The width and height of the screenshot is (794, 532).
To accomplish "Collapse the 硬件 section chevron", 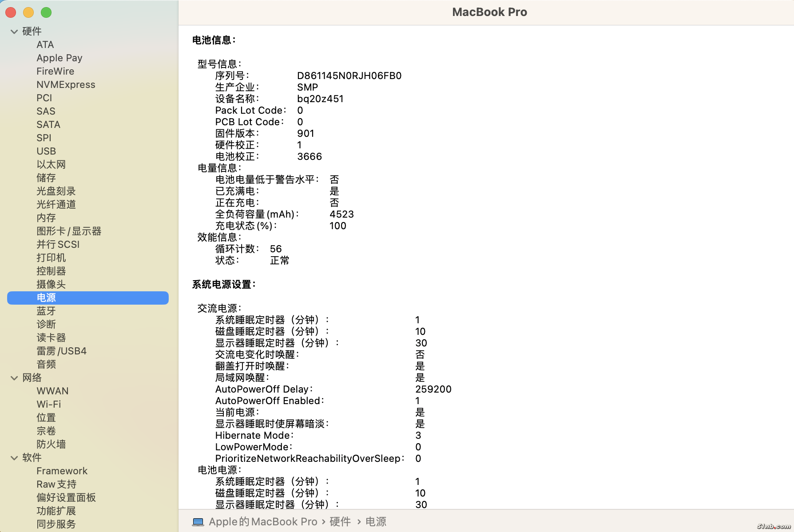I will (14, 32).
